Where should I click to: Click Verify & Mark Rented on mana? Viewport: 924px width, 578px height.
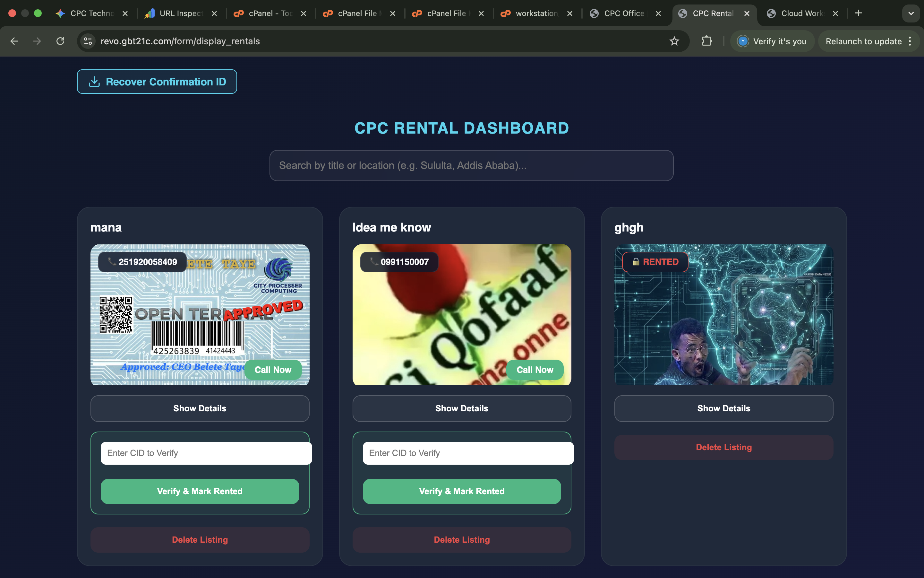coord(200,491)
